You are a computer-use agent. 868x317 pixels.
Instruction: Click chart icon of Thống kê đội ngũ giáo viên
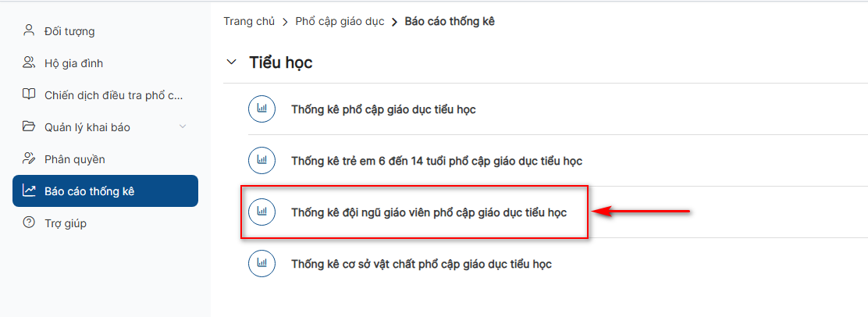tap(261, 212)
